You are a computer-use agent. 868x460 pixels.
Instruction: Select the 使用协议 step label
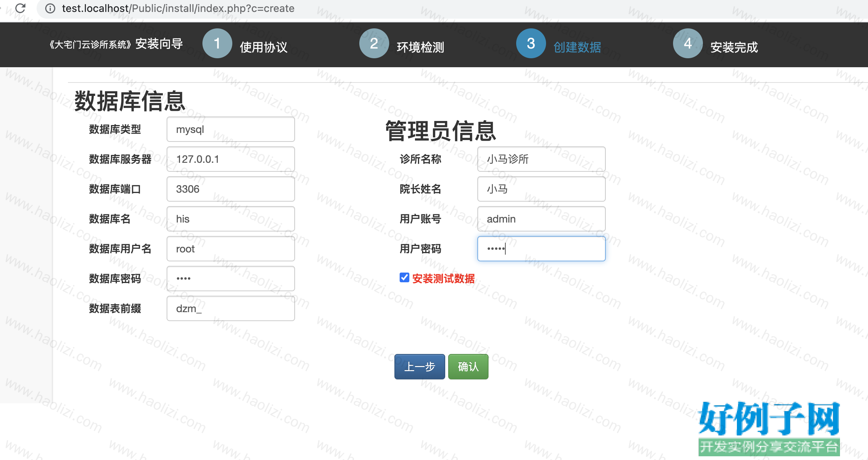(x=264, y=47)
